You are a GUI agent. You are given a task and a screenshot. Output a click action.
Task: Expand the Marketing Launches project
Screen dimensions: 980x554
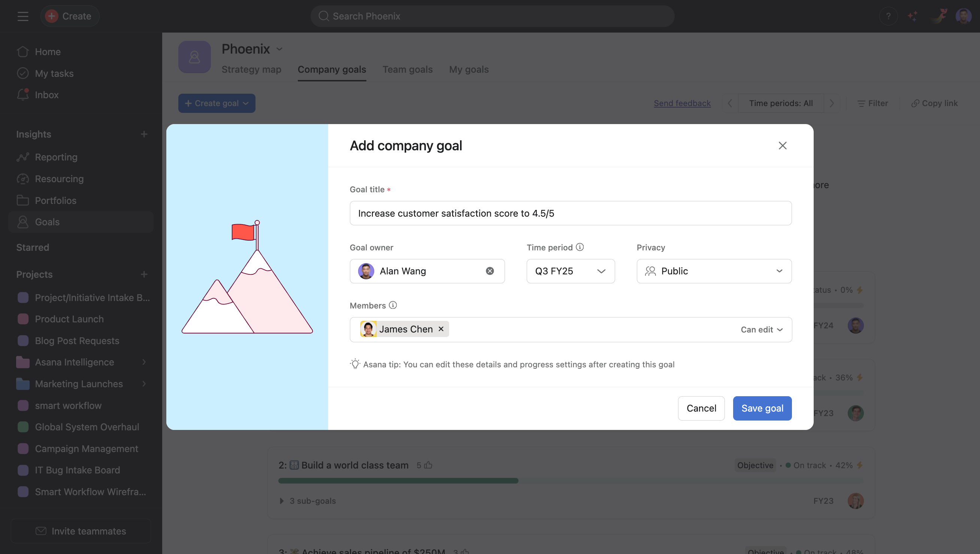(x=144, y=384)
